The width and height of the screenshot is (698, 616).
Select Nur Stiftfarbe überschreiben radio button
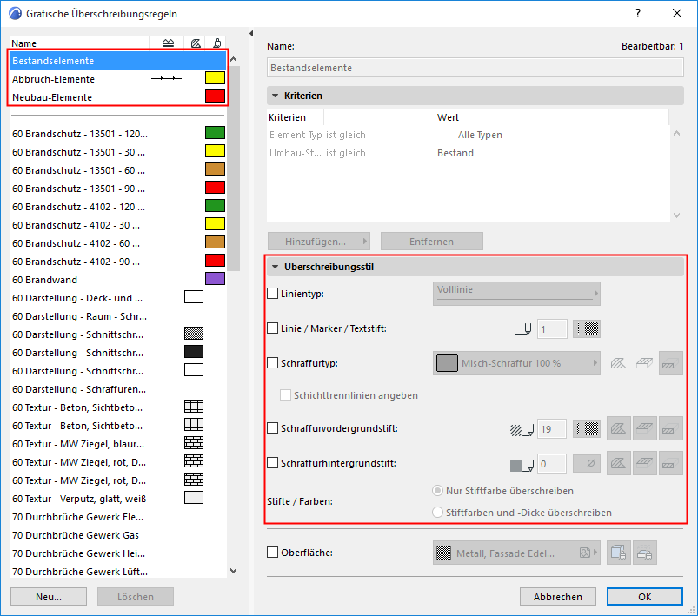coord(437,491)
